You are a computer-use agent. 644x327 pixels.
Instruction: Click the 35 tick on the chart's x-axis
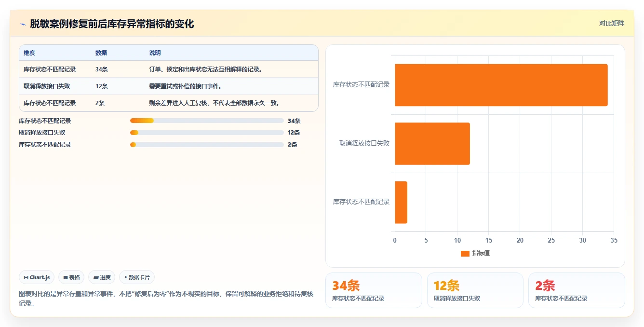(x=614, y=240)
